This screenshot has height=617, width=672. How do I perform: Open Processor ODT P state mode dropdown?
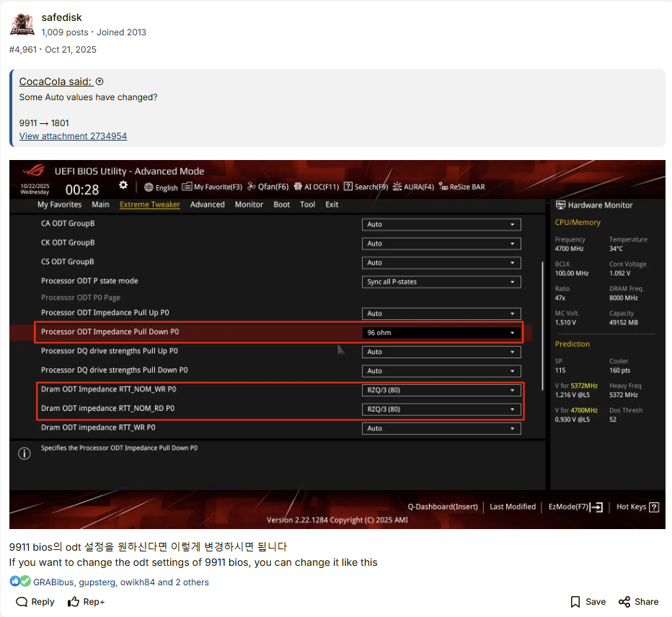click(x=441, y=282)
